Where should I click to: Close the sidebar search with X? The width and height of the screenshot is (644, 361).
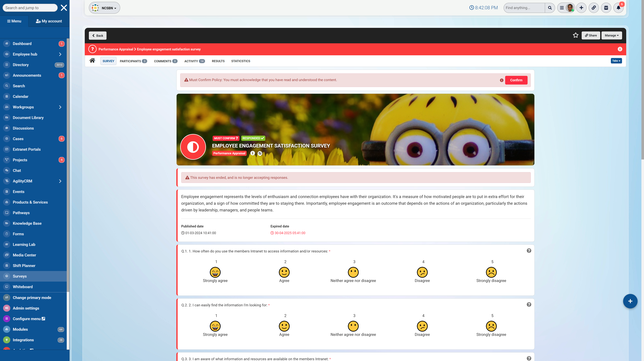[64, 8]
